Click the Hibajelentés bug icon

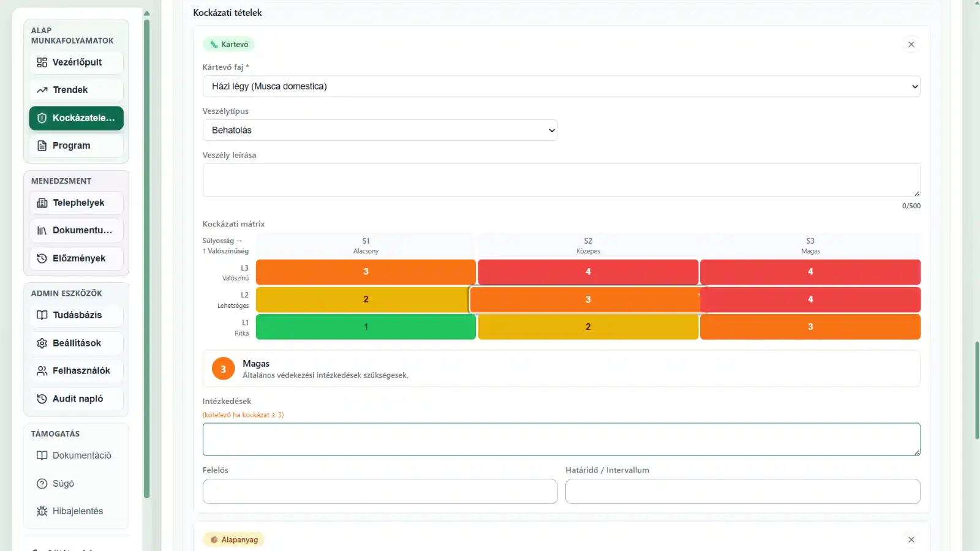point(42,511)
